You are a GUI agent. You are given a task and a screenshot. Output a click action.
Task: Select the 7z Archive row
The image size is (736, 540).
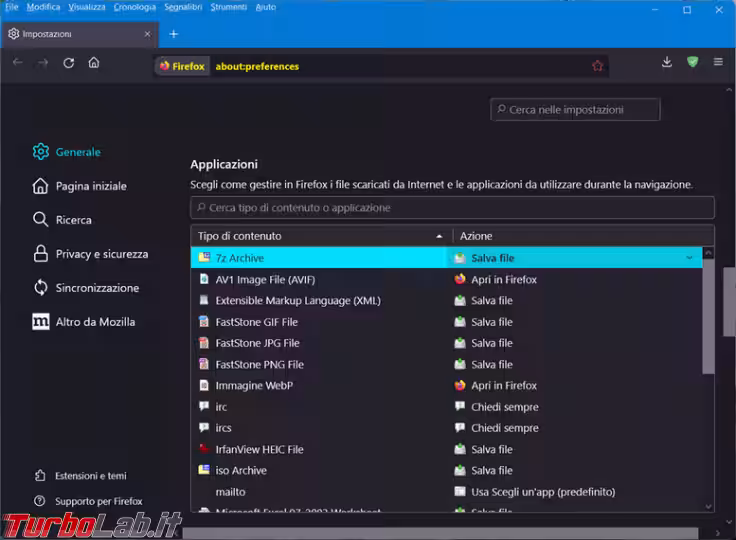pos(446,258)
